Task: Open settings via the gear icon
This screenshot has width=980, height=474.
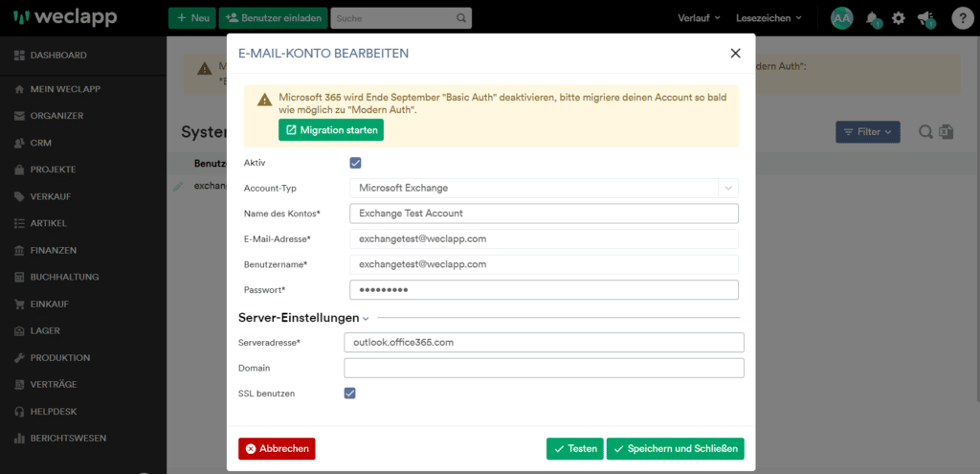Action: pos(899,18)
